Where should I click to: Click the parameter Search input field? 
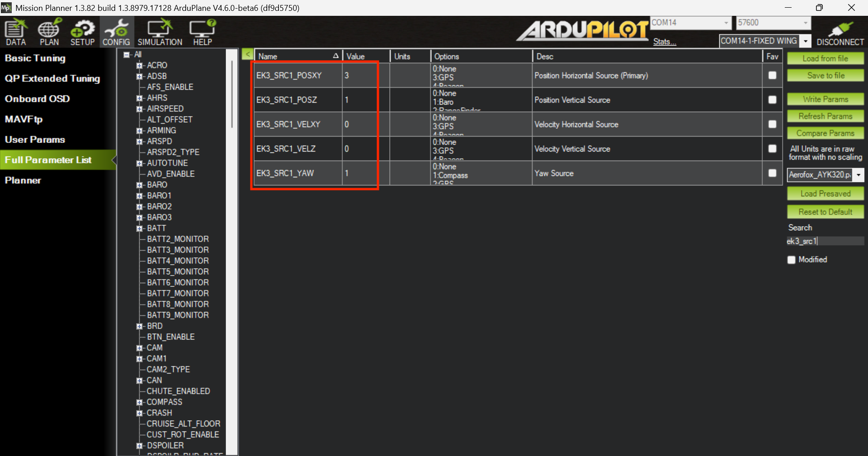tap(825, 241)
